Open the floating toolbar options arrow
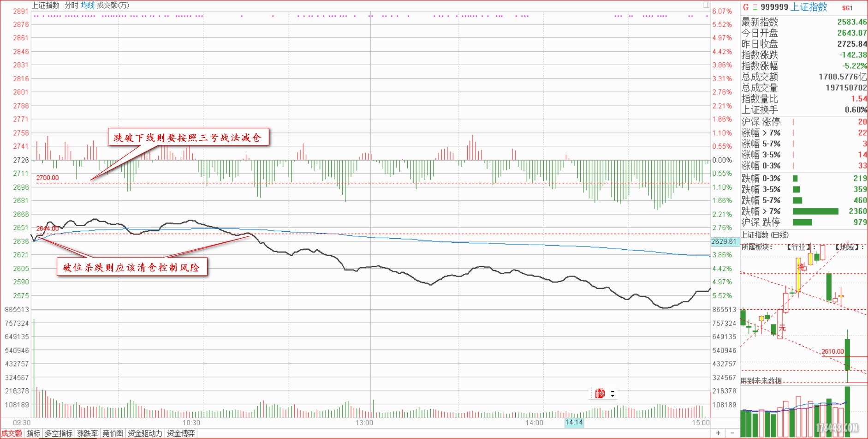868x439 pixels. [612, 394]
